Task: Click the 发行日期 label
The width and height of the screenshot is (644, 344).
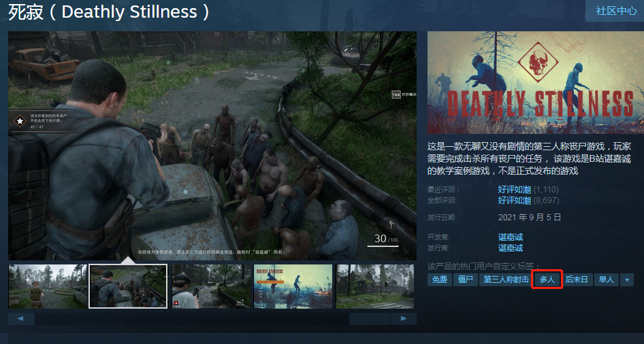Action: coord(442,217)
